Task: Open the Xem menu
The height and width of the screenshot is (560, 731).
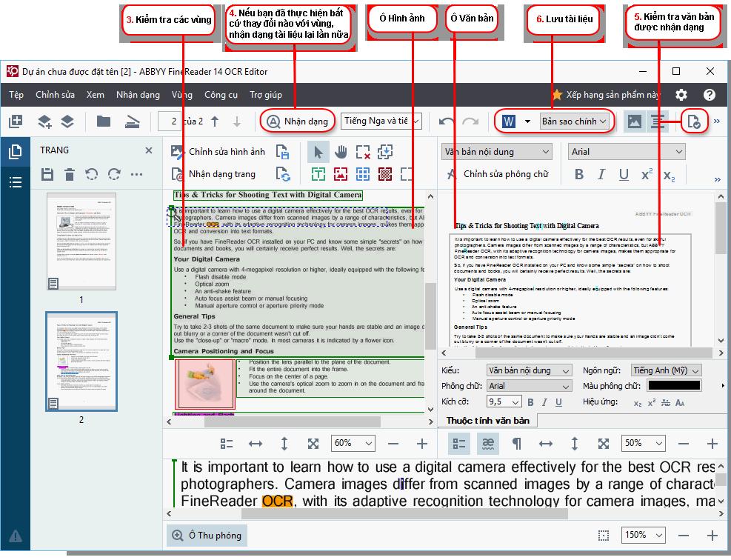Action: (95, 95)
